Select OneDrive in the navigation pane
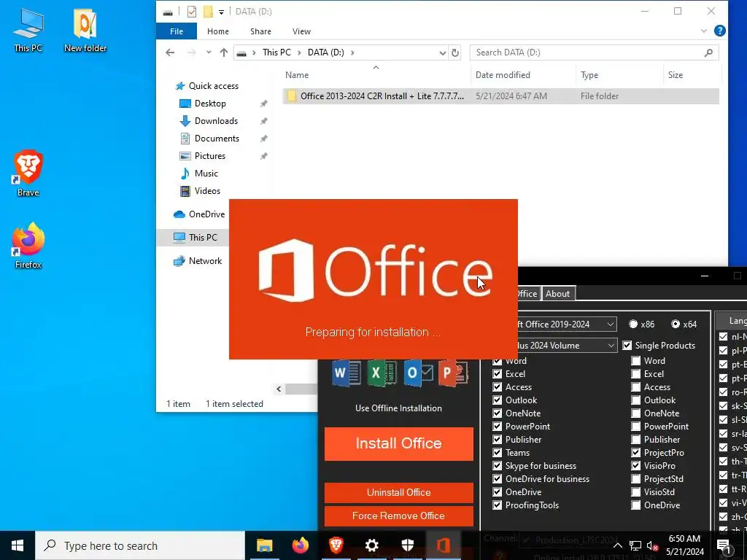The width and height of the screenshot is (747, 560). [x=200, y=214]
